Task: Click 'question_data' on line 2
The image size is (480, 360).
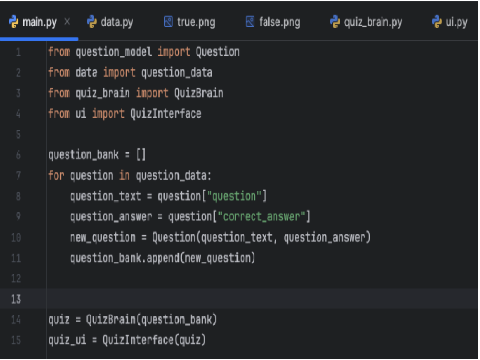Action: pos(177,73)
